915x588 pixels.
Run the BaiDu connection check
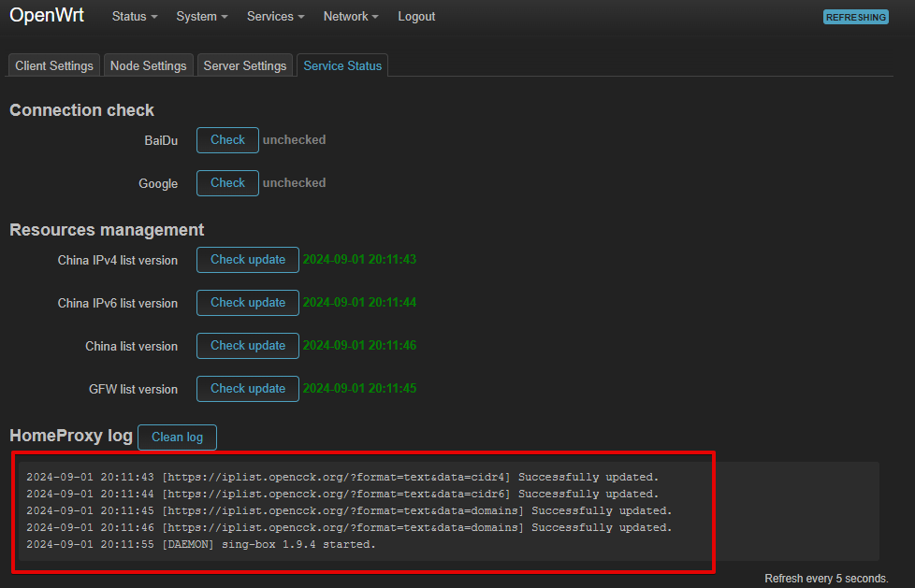point(226,139)
